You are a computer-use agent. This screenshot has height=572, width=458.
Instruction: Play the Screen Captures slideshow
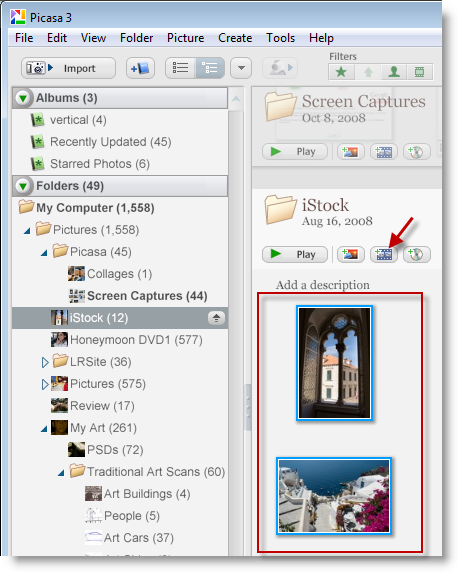click(295, 151)
